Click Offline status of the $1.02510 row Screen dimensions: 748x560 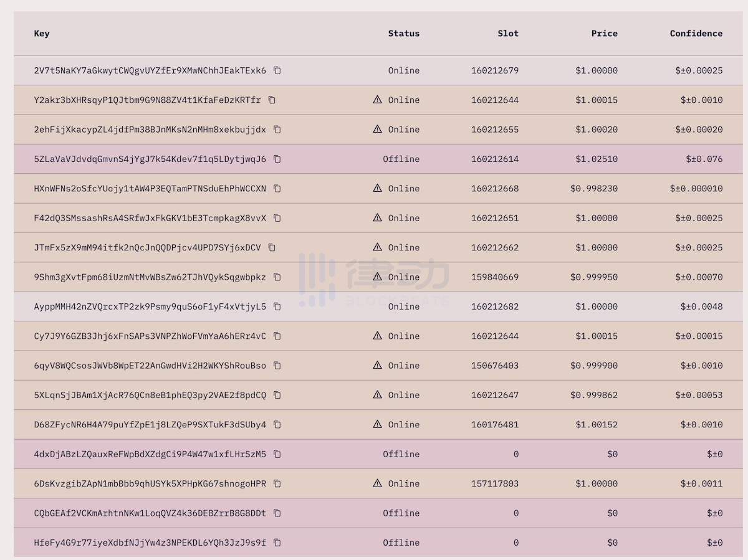click(x=401, y=159)
